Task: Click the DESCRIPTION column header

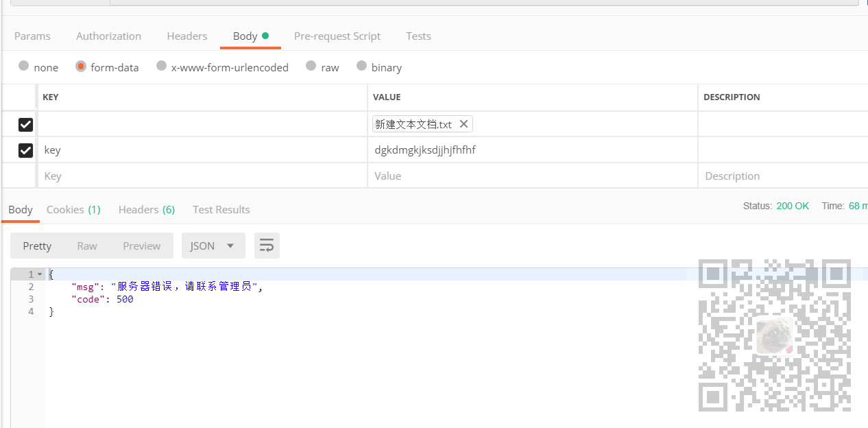Action: pyautogui.click(x=732, y=97)
